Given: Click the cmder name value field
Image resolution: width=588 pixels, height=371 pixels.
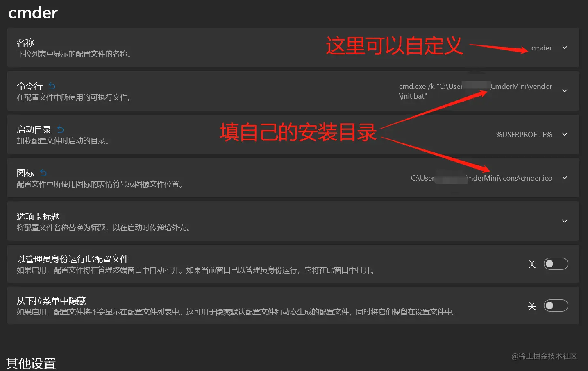Looking at the screenshot, I should pos(541,48).
